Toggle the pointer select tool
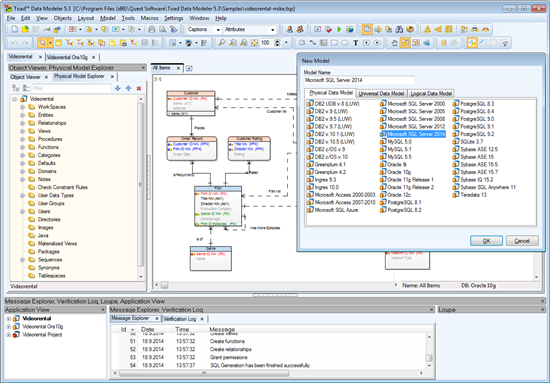Image resolution: width=550 pixels, height=383 pixels. point(42,43)
